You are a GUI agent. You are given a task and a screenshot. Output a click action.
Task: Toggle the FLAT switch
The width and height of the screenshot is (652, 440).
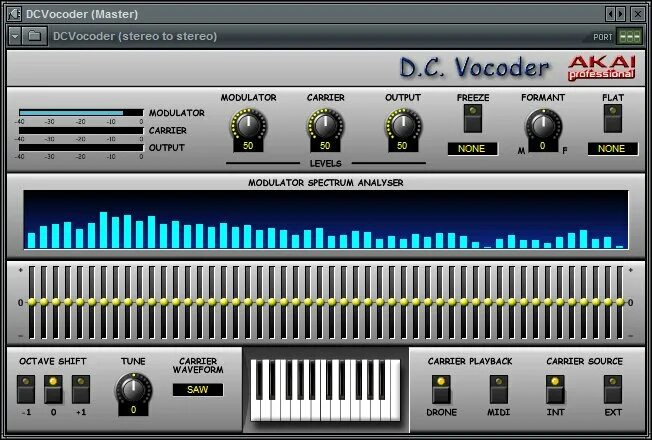click(612, 119)
